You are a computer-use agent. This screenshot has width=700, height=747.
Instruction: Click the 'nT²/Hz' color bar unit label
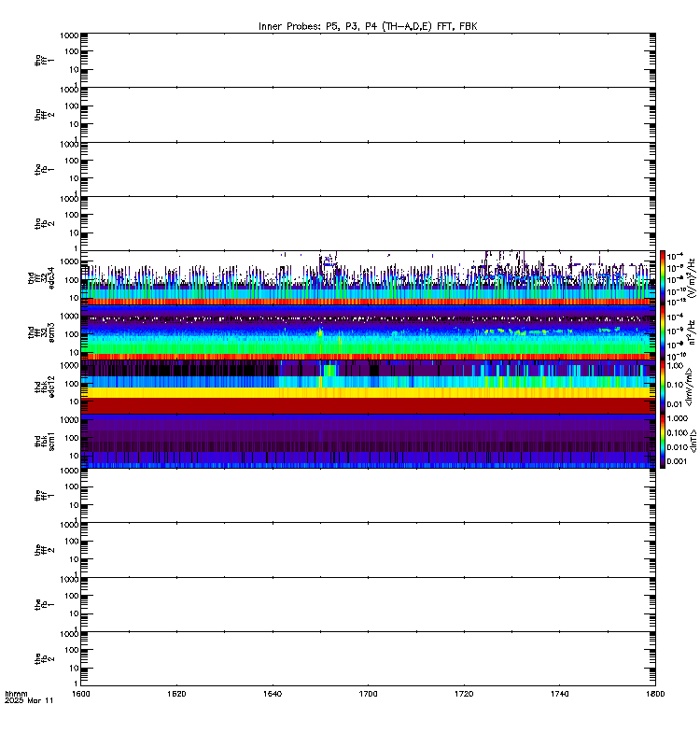coord(692,332)
